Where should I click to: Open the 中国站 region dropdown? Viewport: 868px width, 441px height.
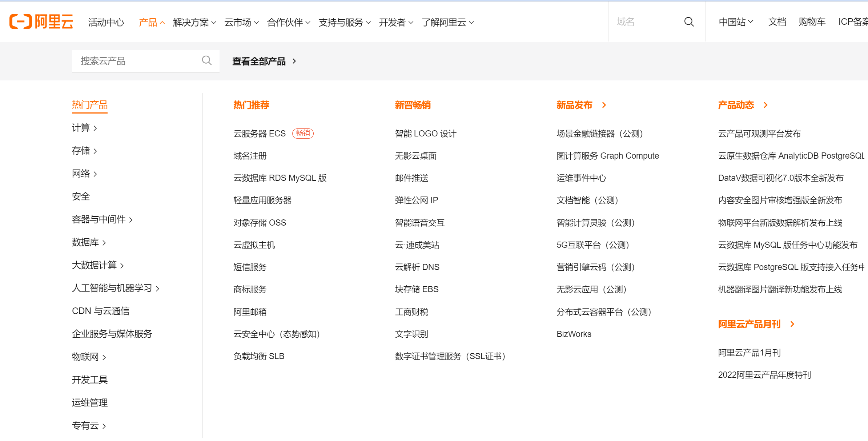coord(736,22)
